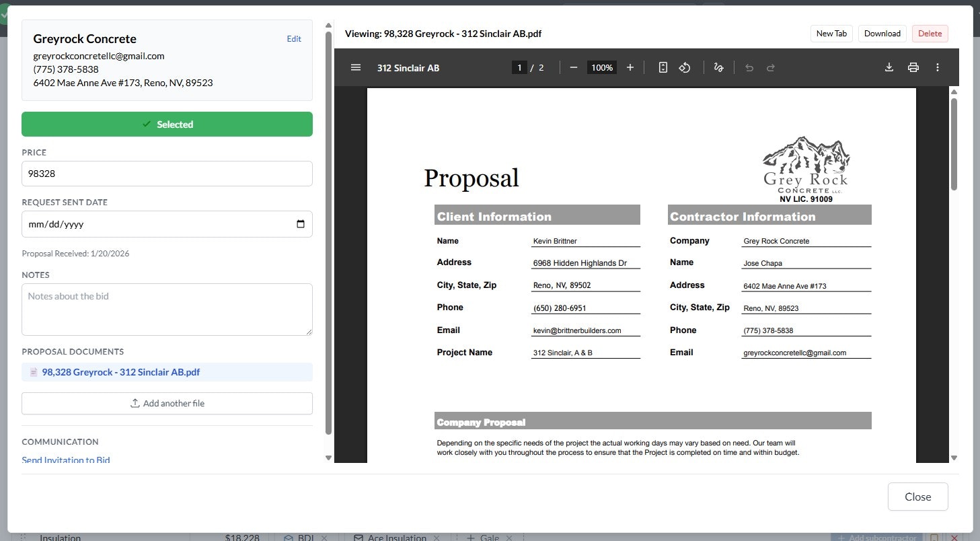
Task: Download the PDF using the viewer toolbar icon
Action: 889,67
